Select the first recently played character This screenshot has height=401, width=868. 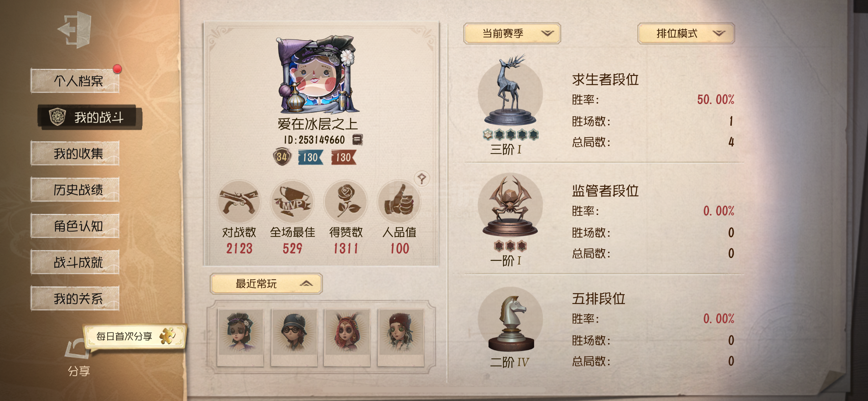tap(241, 337)
